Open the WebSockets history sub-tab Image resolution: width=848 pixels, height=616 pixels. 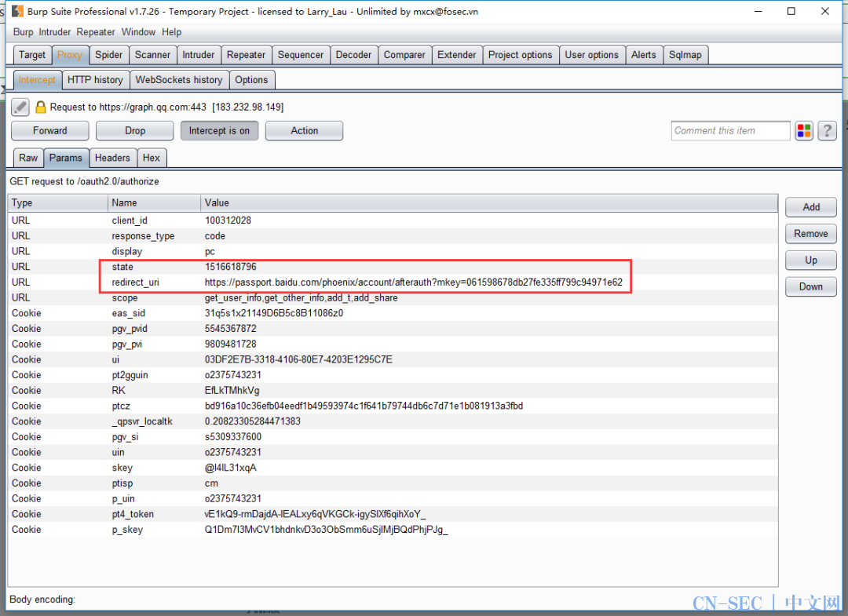(x=179, y=80)
